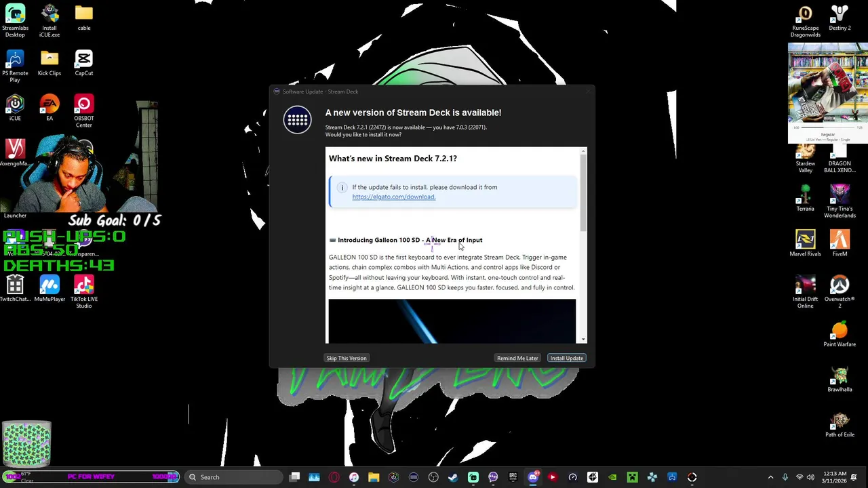Click the taskbar Search box
868x488 pixels.
[233, 477]
